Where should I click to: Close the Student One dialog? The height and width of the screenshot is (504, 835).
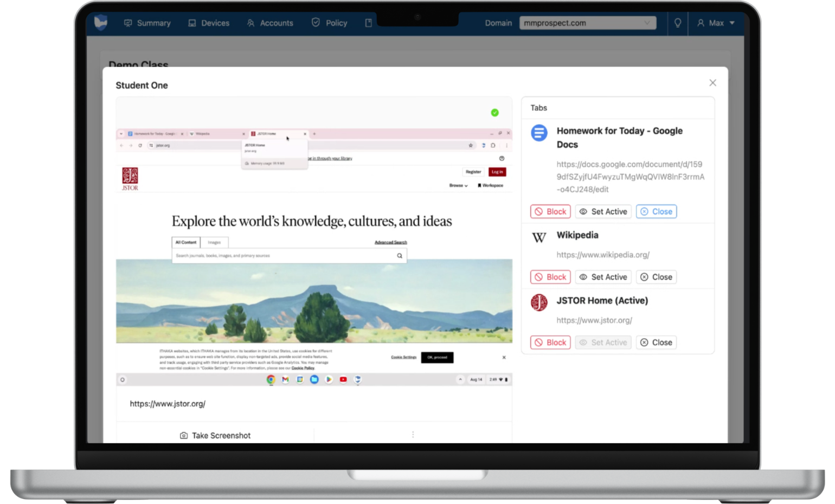point(712,83)
